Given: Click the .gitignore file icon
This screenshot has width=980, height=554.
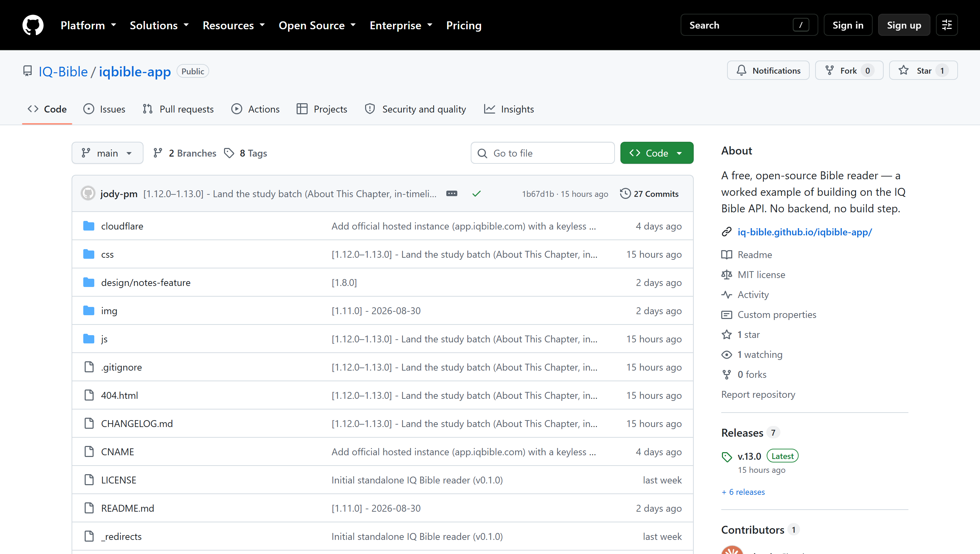Looking at the screenshot, I should pyautogui.click(x=89, y=367).
